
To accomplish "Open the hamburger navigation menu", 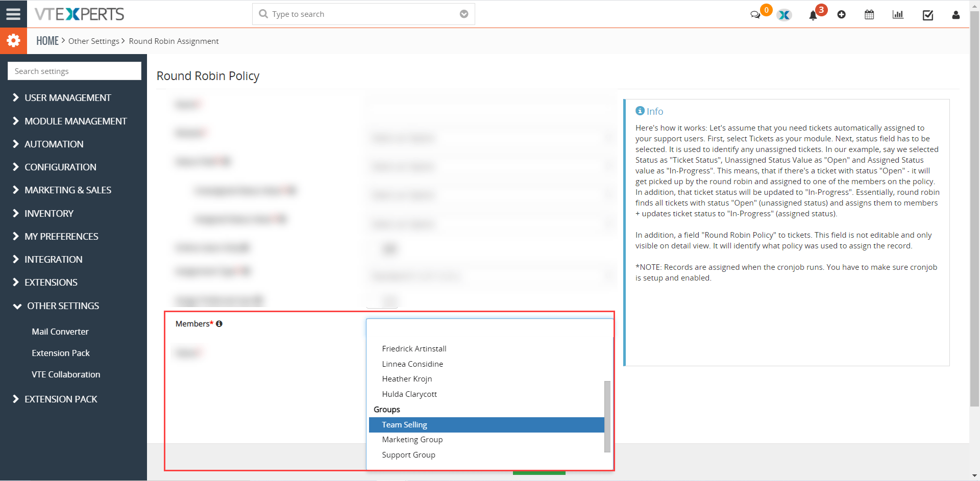I will [x=13, y=14].
